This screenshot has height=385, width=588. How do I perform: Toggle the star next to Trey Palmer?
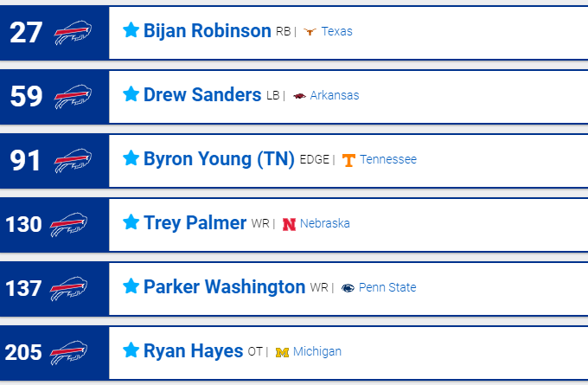(x=131, y=221)
